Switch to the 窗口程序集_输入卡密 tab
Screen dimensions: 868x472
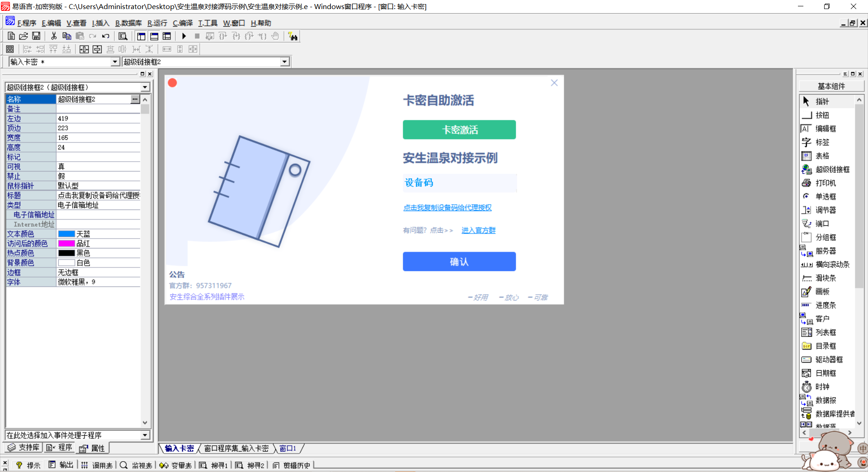pyautogui.click(x=236, y=448)
